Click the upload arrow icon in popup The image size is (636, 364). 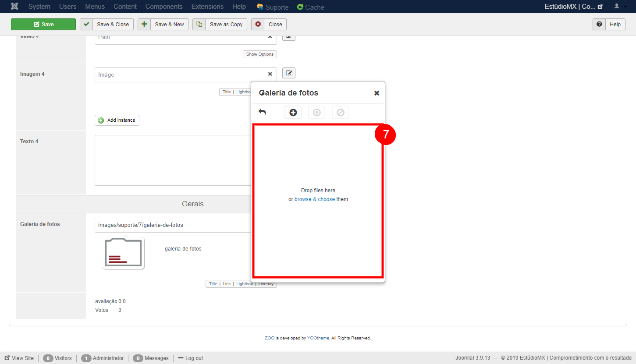click(316, 113)
